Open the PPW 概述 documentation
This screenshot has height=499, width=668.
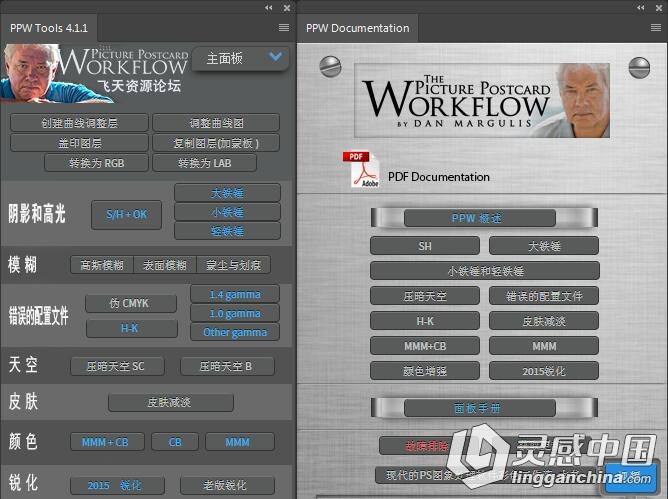(480, 218)
